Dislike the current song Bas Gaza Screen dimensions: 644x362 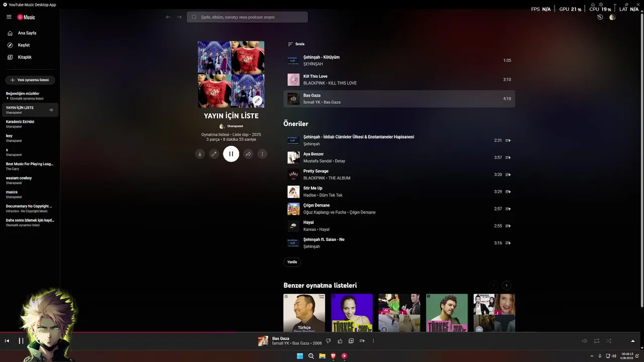point(328,341)
